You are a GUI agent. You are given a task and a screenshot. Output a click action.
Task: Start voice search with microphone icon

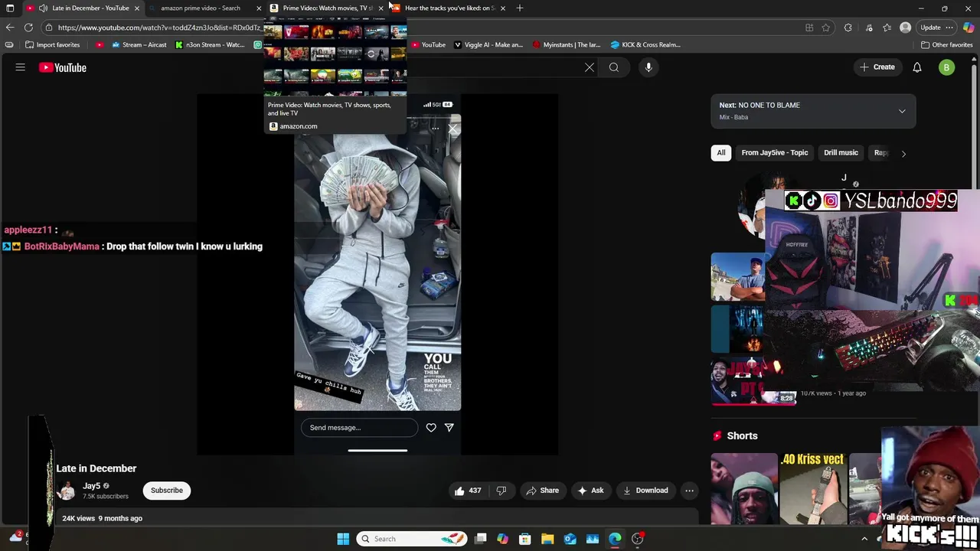tap(648, 67)
